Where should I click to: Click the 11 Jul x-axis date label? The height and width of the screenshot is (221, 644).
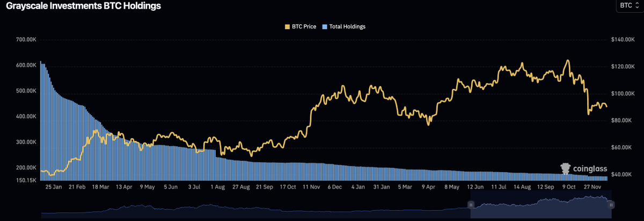(499, 187)
